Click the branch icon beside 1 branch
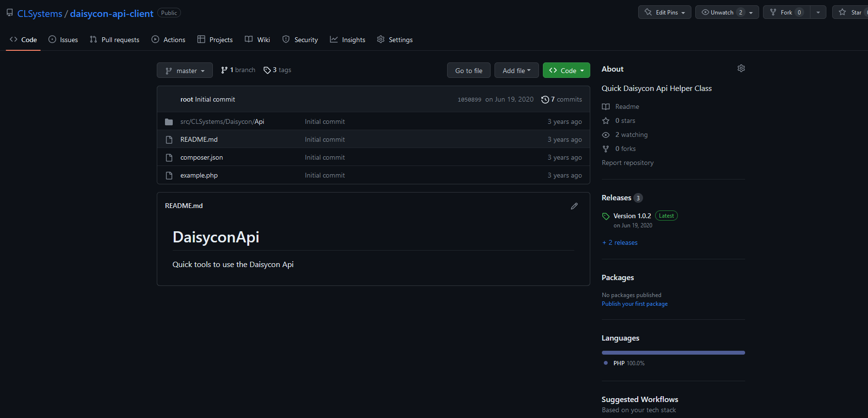 (x=224, y=70)
